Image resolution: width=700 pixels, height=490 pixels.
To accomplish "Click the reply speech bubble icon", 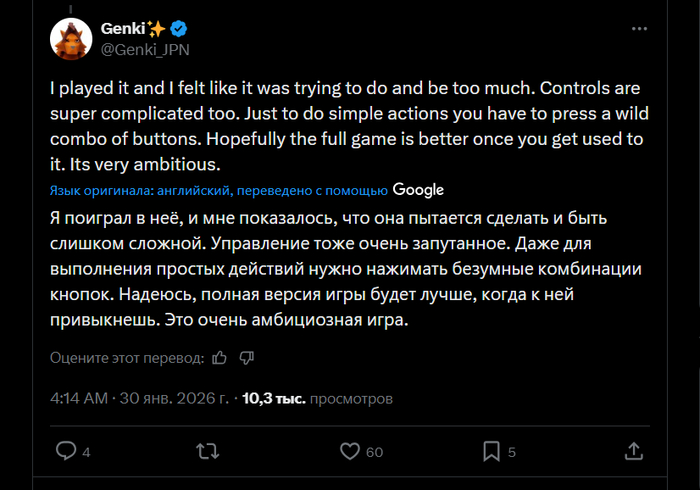I will pyautogui.click(x=66, y=451).
